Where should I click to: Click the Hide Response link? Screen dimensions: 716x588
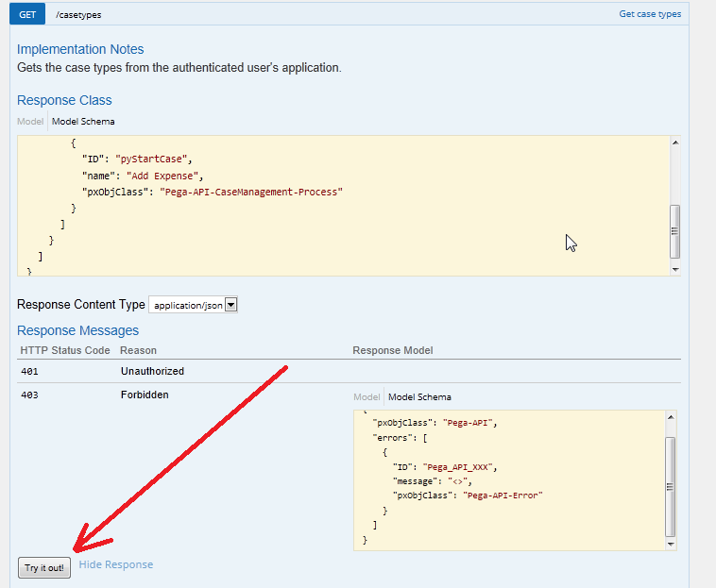(116, 564)
